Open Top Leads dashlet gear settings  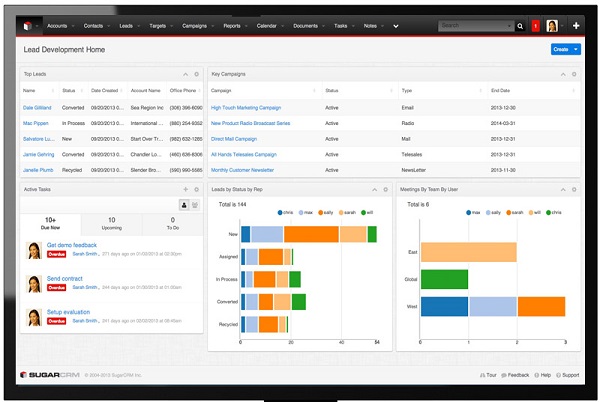(x=196, y=74)
